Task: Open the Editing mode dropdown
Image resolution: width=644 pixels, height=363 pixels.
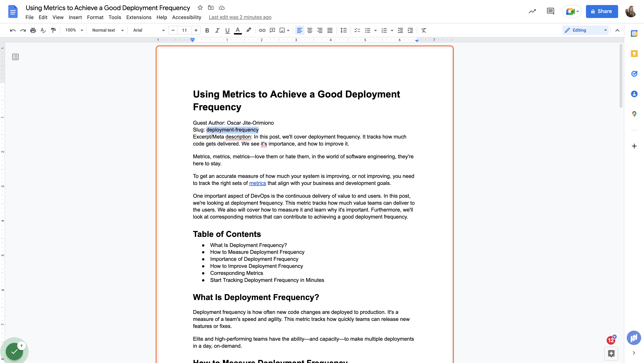Action: [585, 30]
